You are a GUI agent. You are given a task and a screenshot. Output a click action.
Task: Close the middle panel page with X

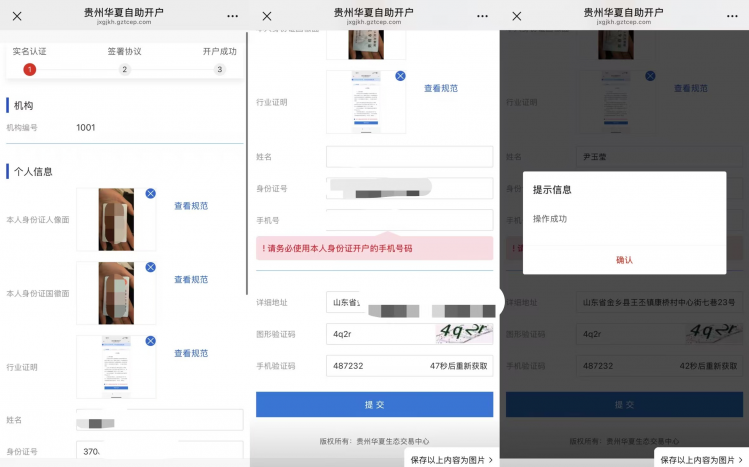point(267,16)
